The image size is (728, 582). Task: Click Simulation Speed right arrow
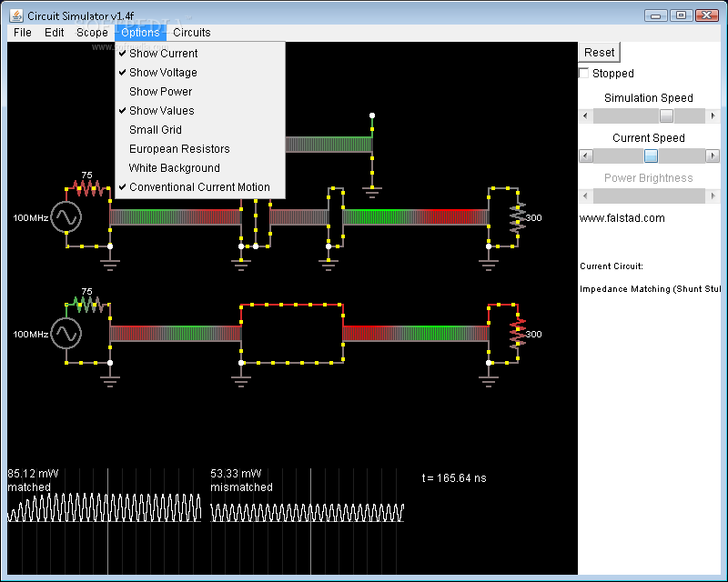713,115
